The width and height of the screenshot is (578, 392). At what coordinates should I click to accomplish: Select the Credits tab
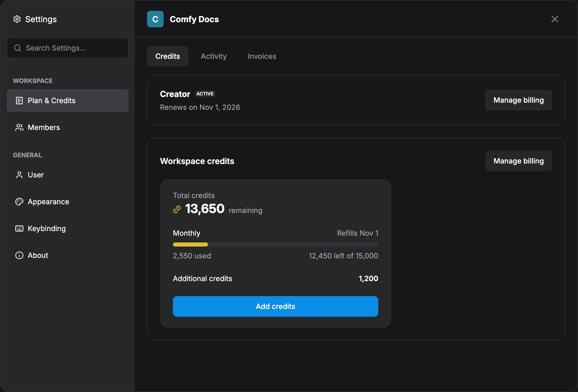[168, 56]
